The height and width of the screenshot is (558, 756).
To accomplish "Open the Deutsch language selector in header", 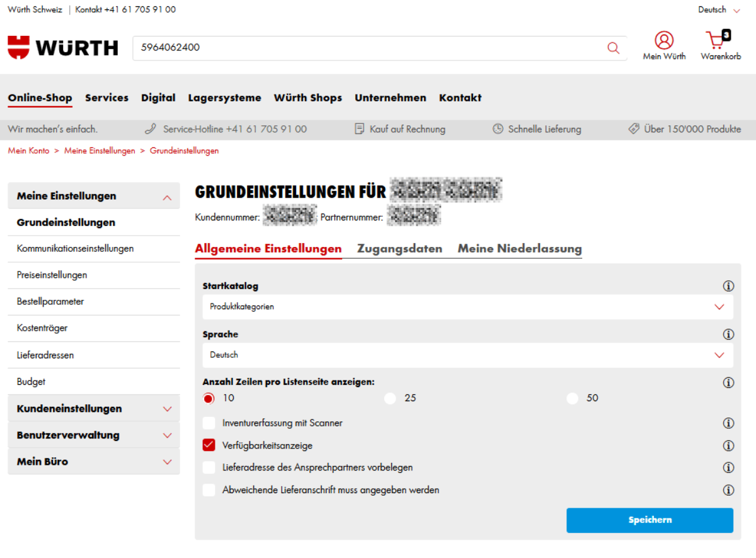I will [719, 9].
